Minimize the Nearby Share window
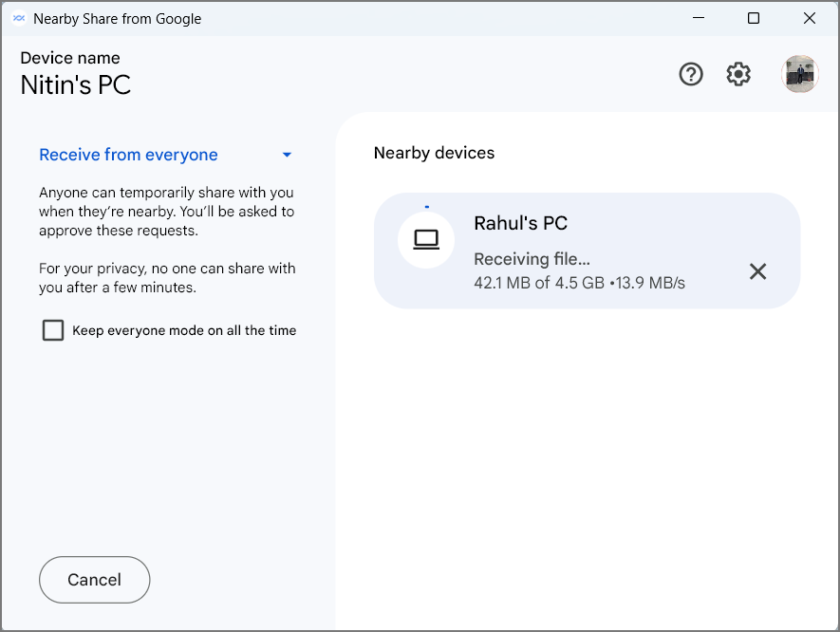The image size is (840, 632). click(x=698, y=18)
